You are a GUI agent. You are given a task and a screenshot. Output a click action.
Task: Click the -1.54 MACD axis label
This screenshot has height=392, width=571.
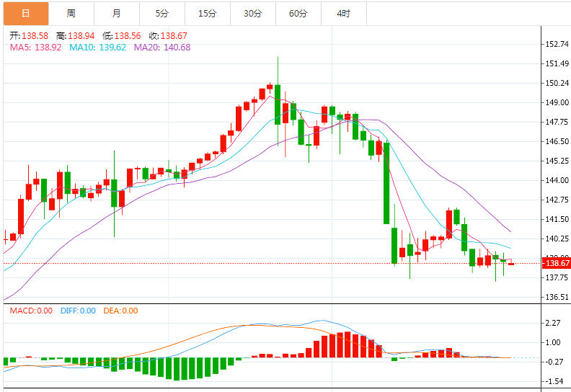553,381
